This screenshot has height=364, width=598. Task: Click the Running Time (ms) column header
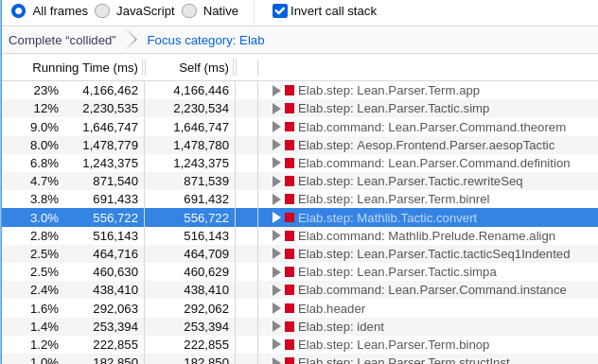(85, 68)
